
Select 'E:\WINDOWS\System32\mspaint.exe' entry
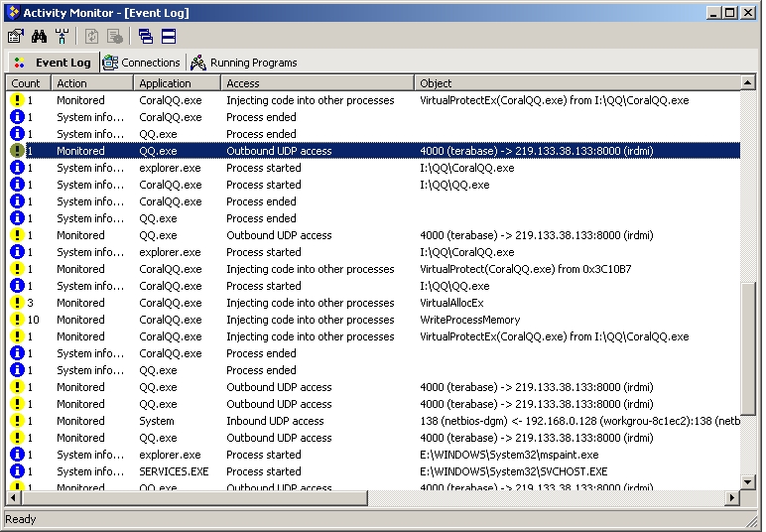tap(509, 455)
